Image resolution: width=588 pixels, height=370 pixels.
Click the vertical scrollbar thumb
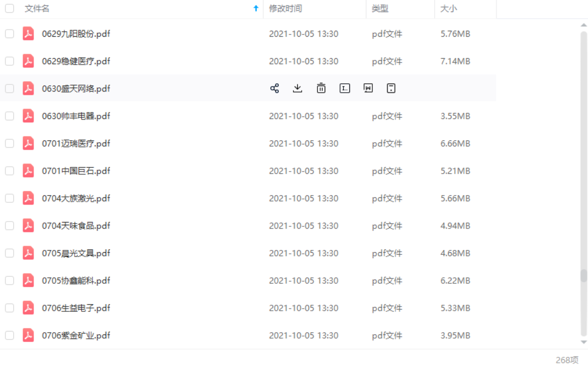[584, 276]
